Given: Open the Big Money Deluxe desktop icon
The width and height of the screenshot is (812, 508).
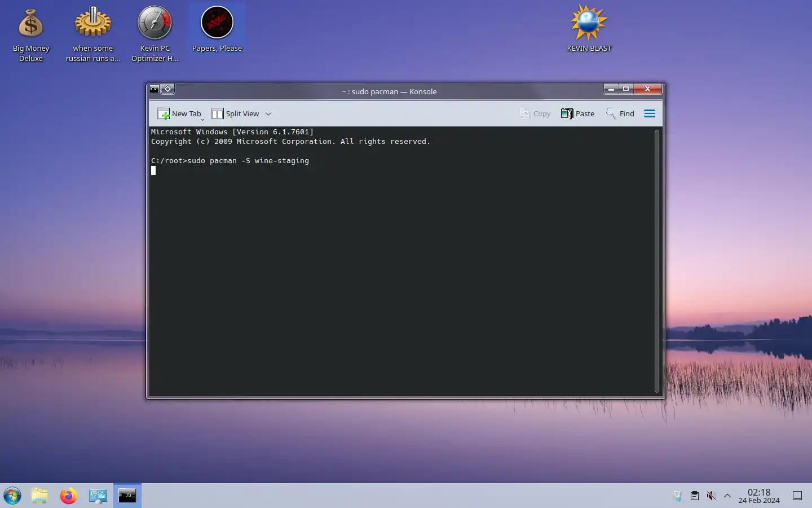Looking at the screenshot, I should [31, 35].
